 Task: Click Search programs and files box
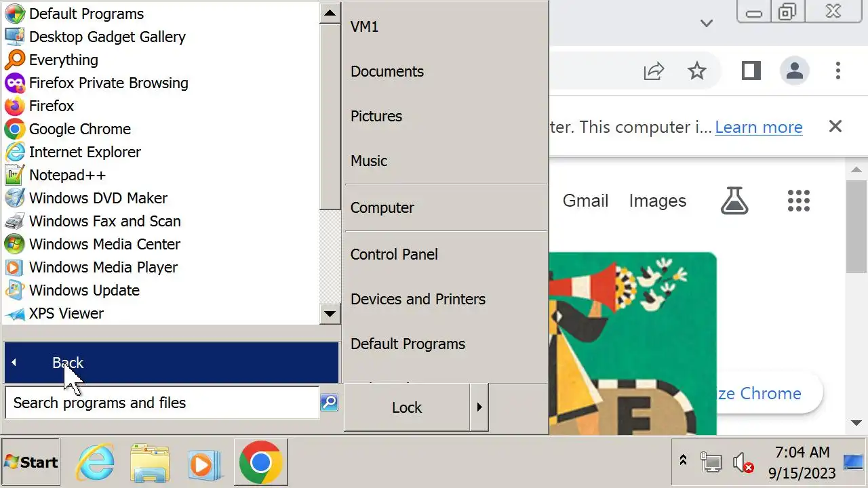click(162, 403)
